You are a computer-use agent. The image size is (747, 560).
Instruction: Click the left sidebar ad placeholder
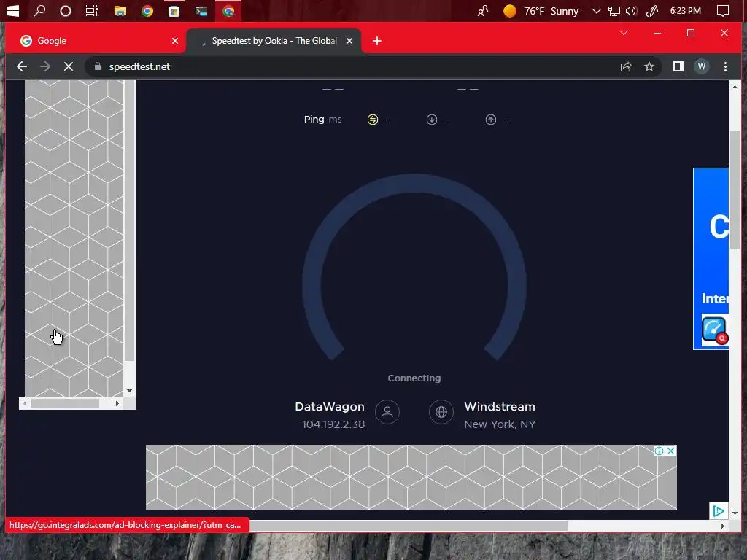(x=74, y=238)
